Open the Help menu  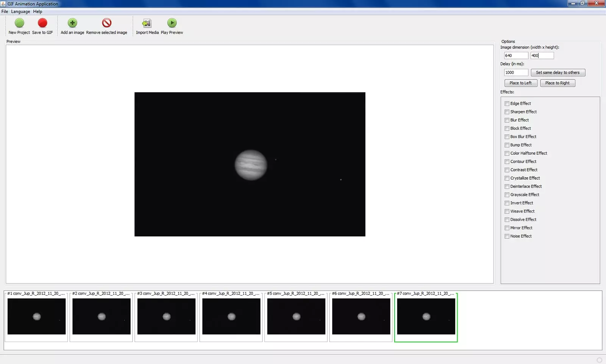[x=37, y=12]
